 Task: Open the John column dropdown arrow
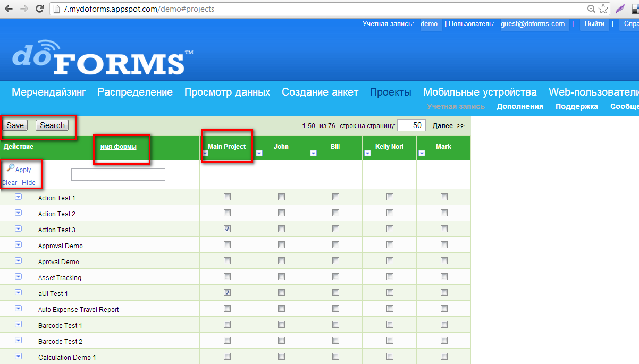pos(259,153)
